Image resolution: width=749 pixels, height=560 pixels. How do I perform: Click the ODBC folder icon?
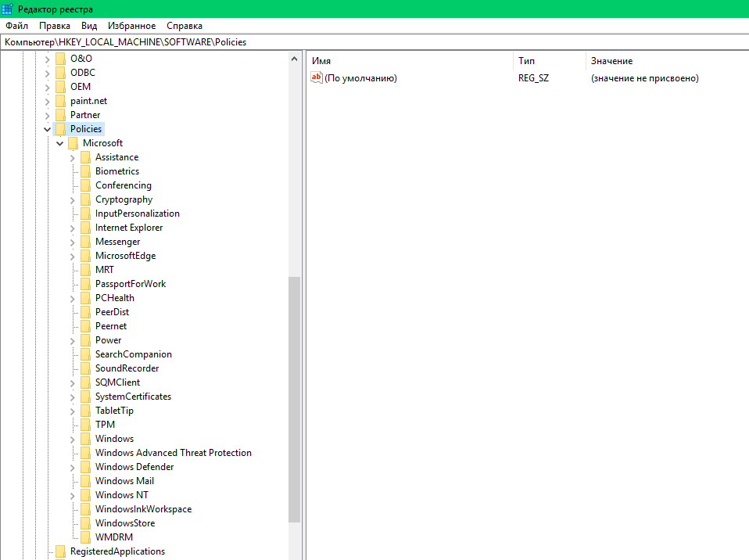(x=61, y=73)
